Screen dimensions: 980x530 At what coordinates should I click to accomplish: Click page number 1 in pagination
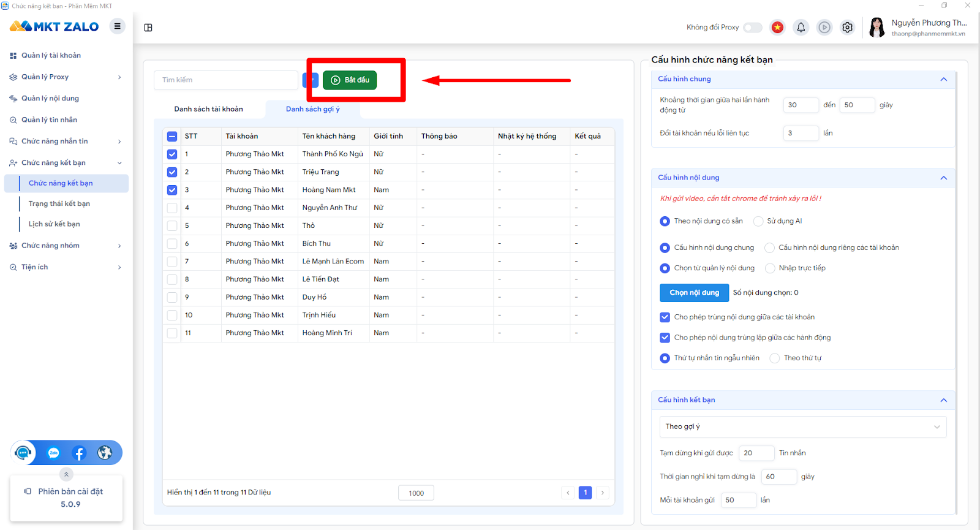pos(585,493)
